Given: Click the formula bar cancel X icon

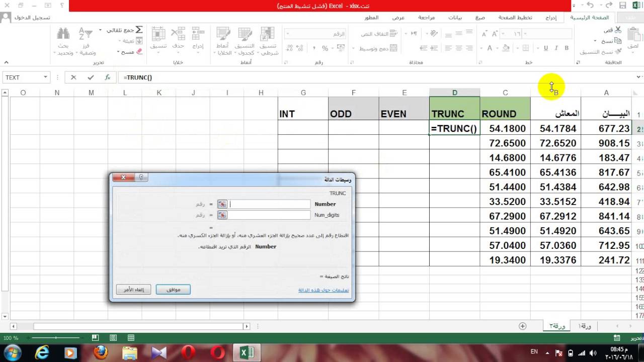Looking at the screenshot, I should pos(73,77).
